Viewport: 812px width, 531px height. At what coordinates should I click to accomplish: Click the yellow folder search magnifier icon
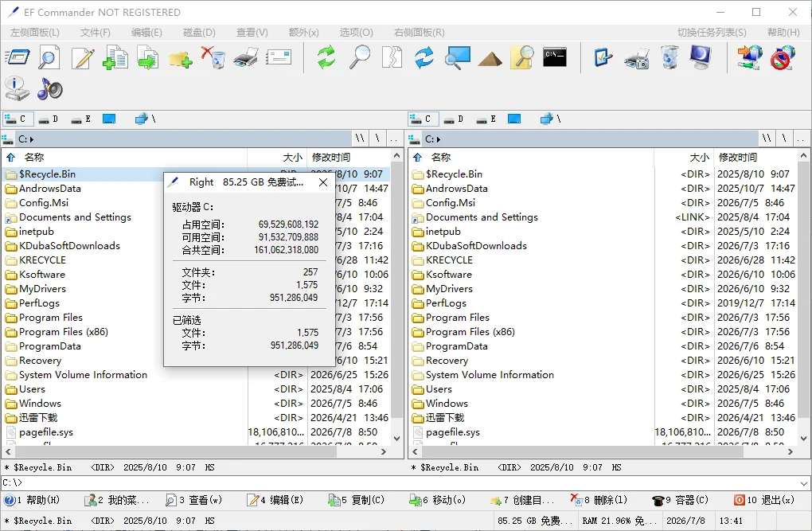pyautogui.click(x=522, y=57)
